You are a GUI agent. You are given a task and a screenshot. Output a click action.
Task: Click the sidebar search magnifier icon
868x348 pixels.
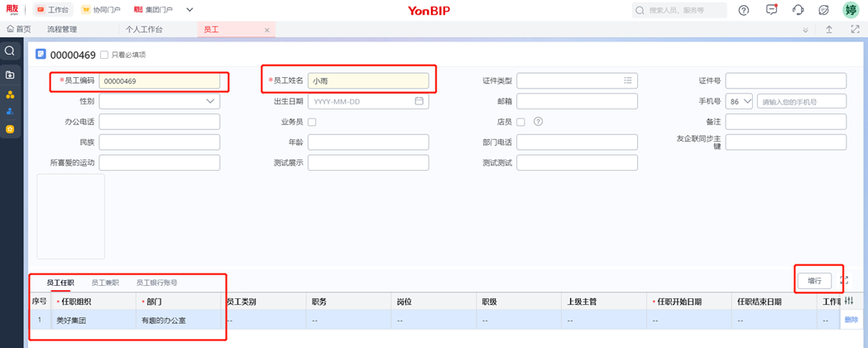tap(9, 51)
